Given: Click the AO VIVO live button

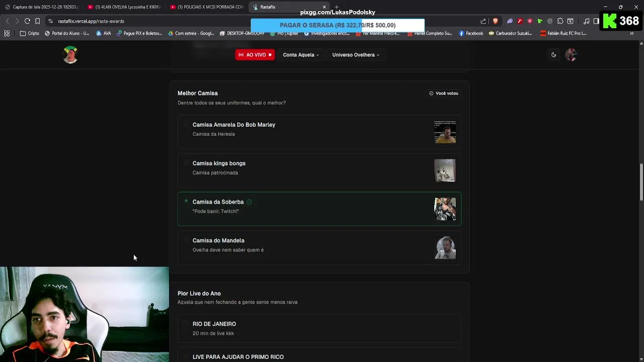Looking at the screenshot, I should click(255, 55).
